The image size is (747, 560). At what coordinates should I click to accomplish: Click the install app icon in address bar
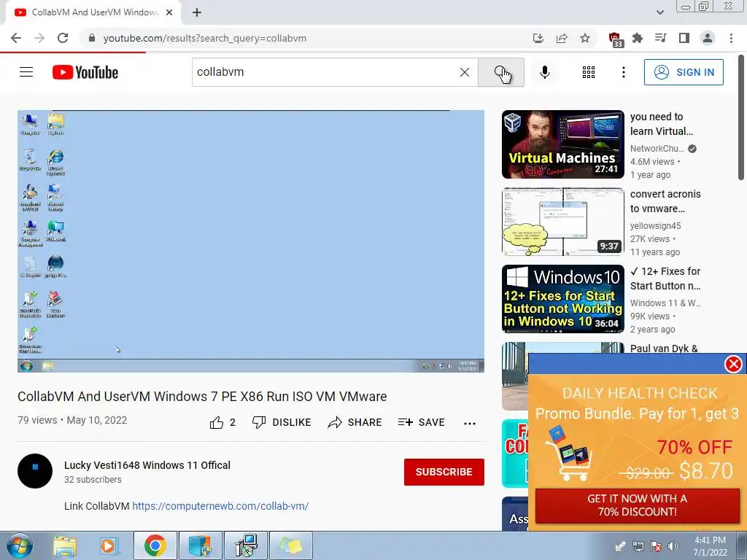(x=538, y=38)
